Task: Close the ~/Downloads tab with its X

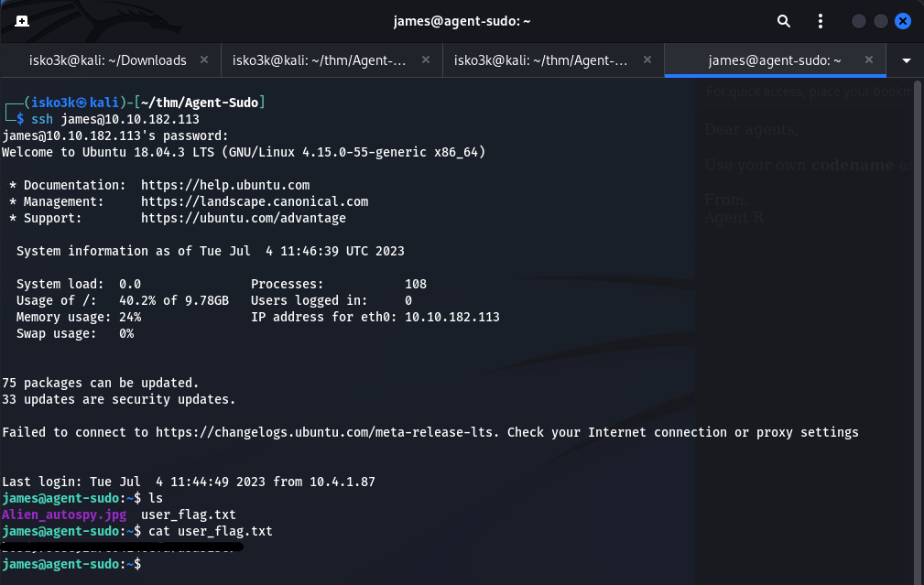Action: coord(204,60)
